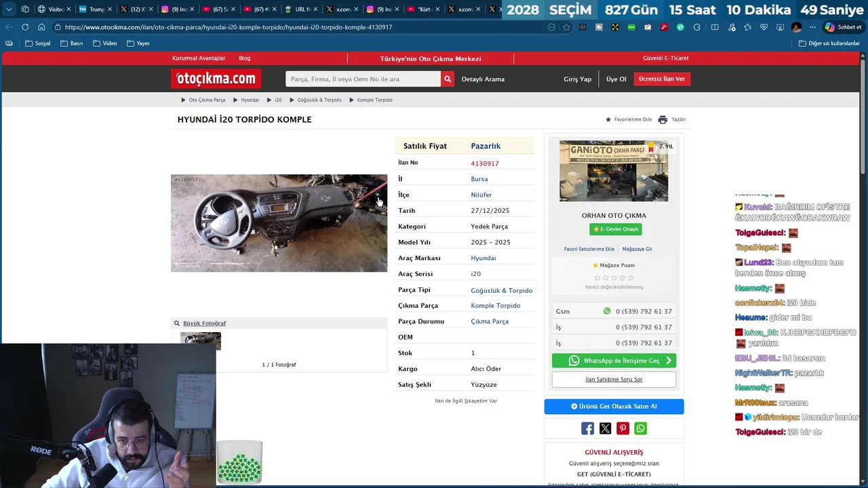Expand tab search dropdown arrow
Screen dimensions: 868x488
[x=9, y=9]
